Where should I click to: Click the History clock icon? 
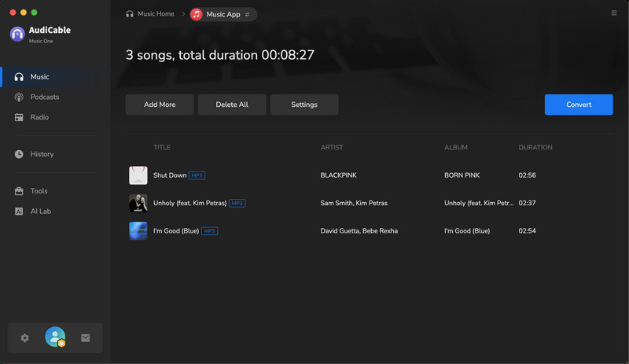tap(19, 154)
